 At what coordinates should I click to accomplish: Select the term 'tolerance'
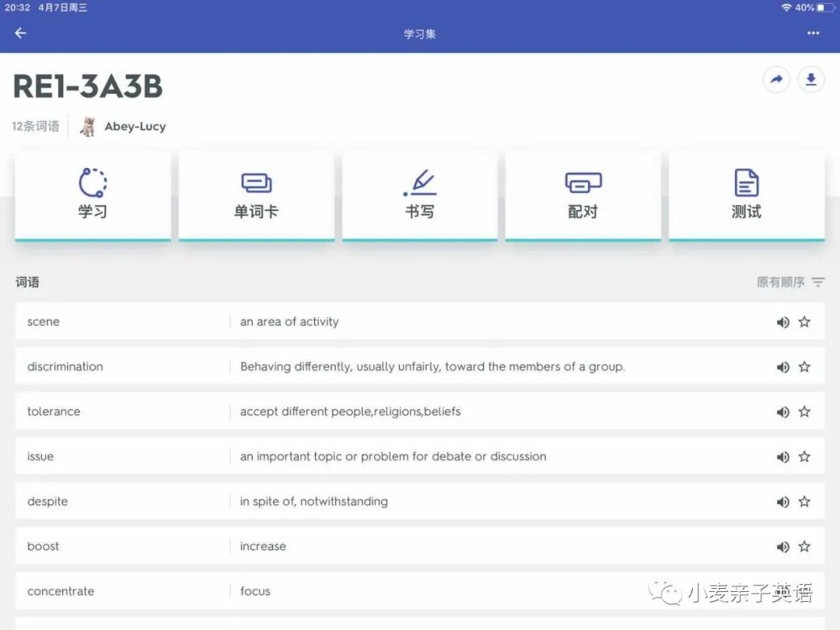pyautogui.click(x=54, y=411)
